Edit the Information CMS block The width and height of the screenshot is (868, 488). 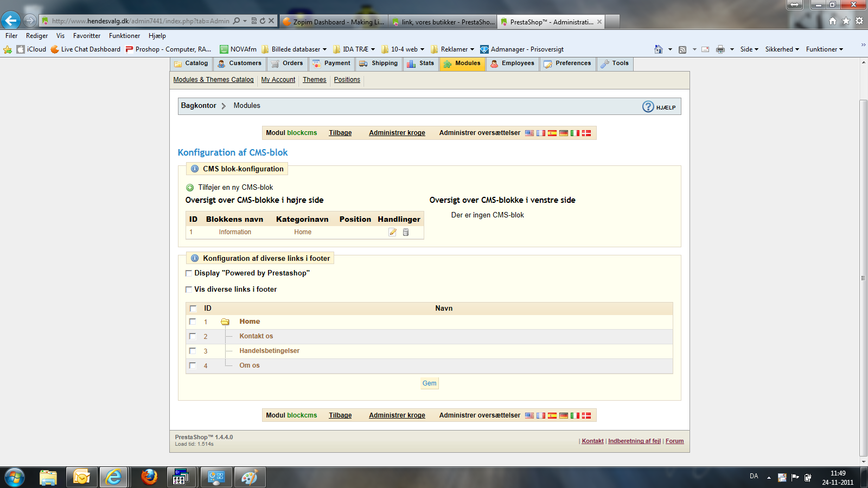pos(393,232)
